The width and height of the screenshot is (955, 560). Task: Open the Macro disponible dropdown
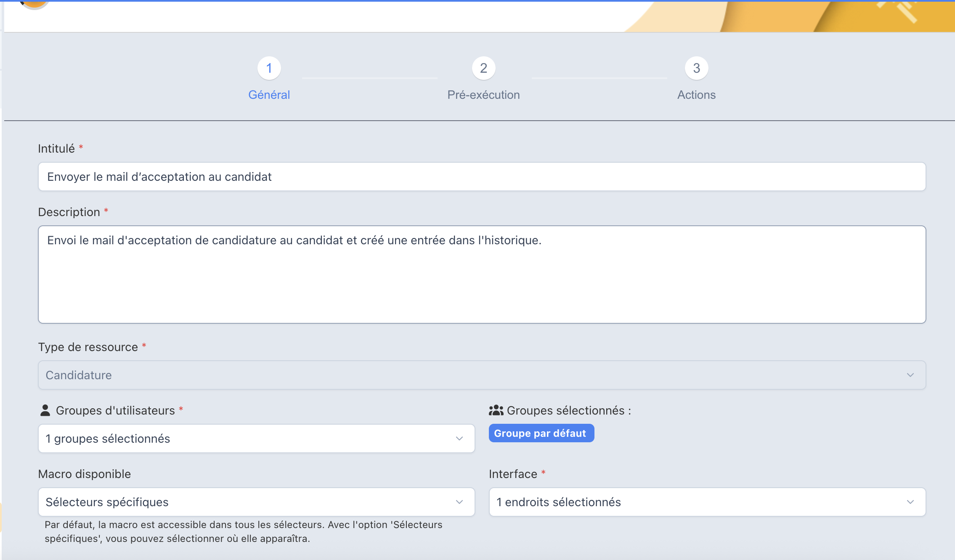257,502
